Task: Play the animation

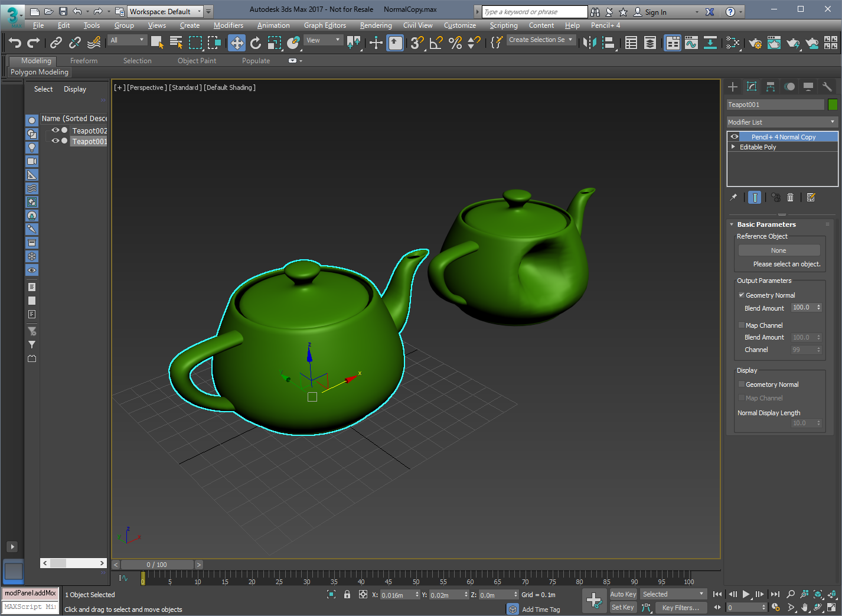Action: coord(746,594)
